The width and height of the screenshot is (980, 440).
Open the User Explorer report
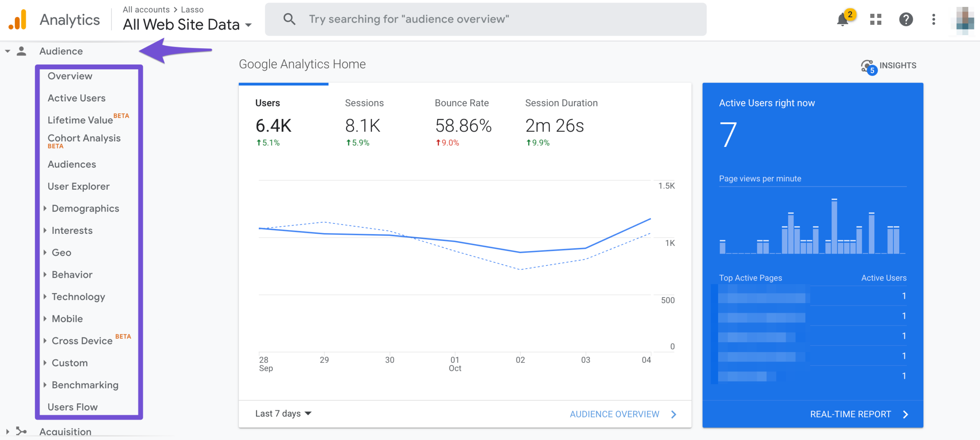coord(78,187)
